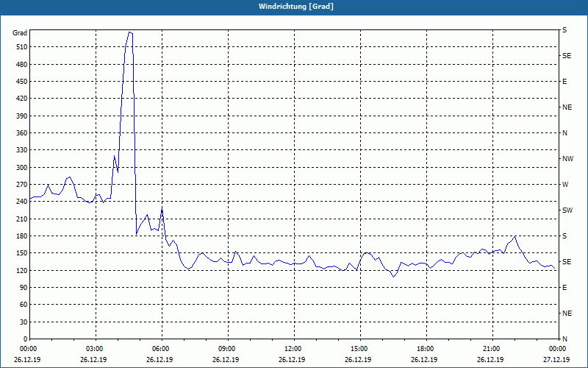Select the 450 y-axis value
Screen dimensions: 588x368
(22, 82)
